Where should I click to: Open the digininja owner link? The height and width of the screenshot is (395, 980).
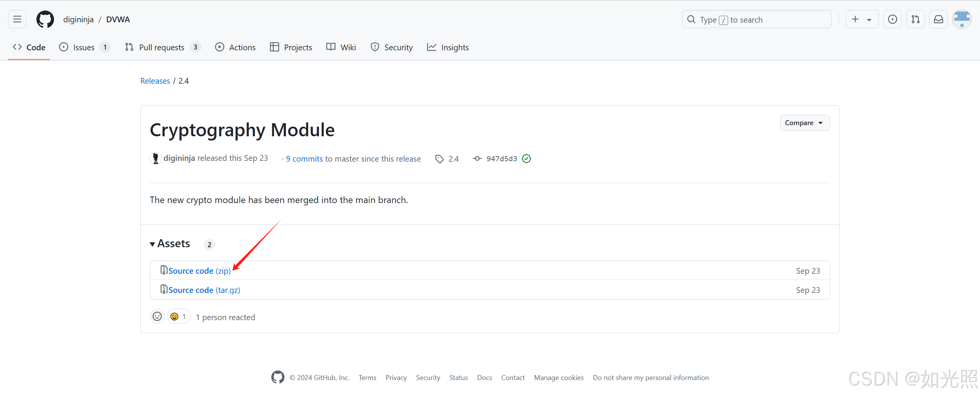78,20
